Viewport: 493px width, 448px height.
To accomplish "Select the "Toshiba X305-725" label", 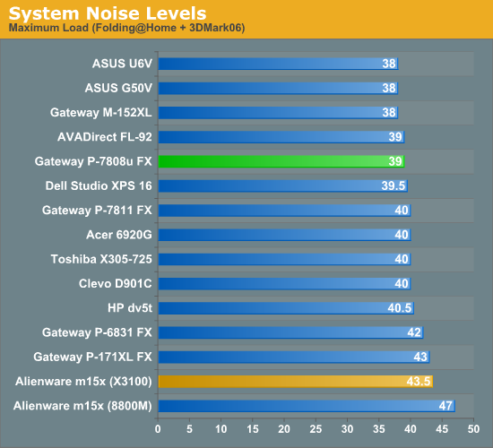I will pos(101,259).
